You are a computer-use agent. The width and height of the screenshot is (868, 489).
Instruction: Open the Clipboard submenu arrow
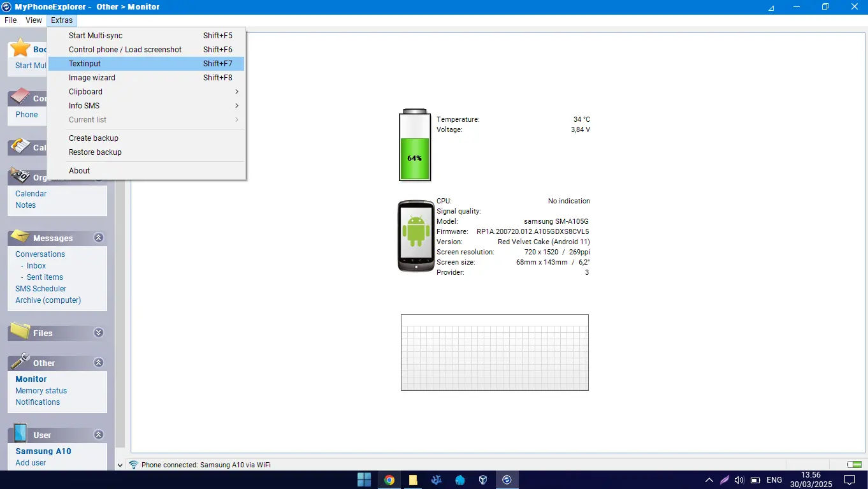[x=236, y=92]
